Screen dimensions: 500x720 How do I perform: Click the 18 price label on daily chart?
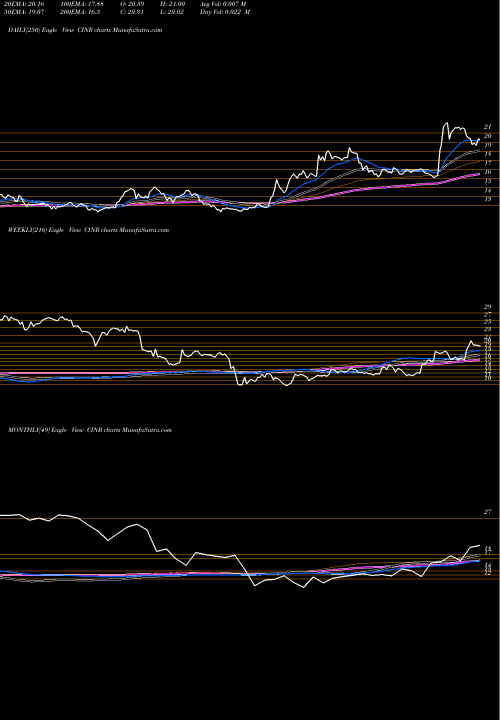click(488, 154)
